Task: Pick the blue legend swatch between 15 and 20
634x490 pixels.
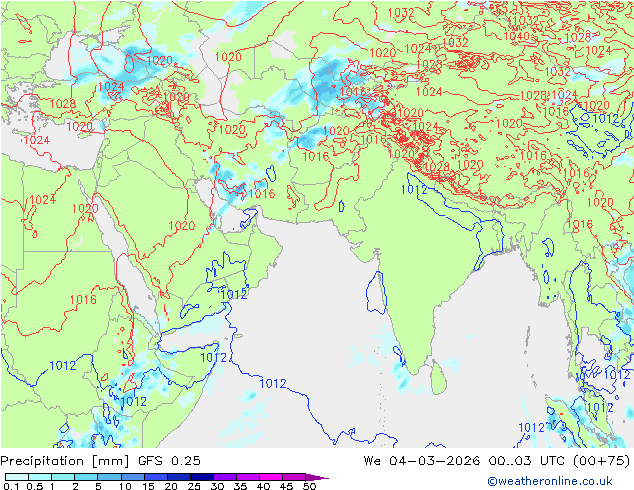Action: coord(155,477)
